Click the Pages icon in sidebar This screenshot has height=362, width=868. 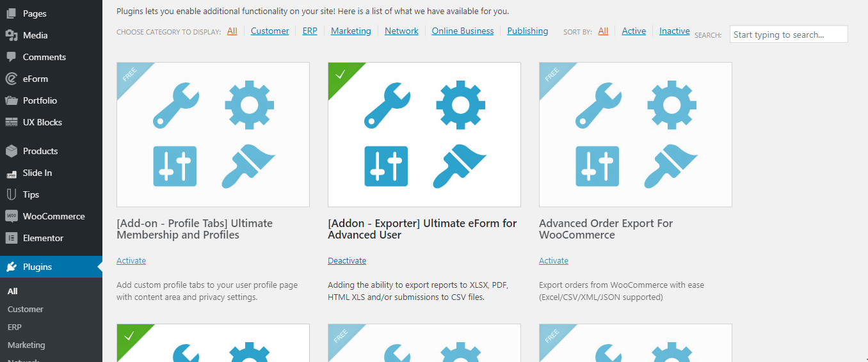[11, 13]
